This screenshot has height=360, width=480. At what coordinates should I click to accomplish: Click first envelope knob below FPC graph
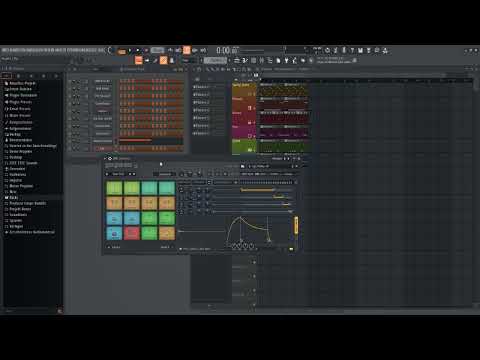click(234, 246)
